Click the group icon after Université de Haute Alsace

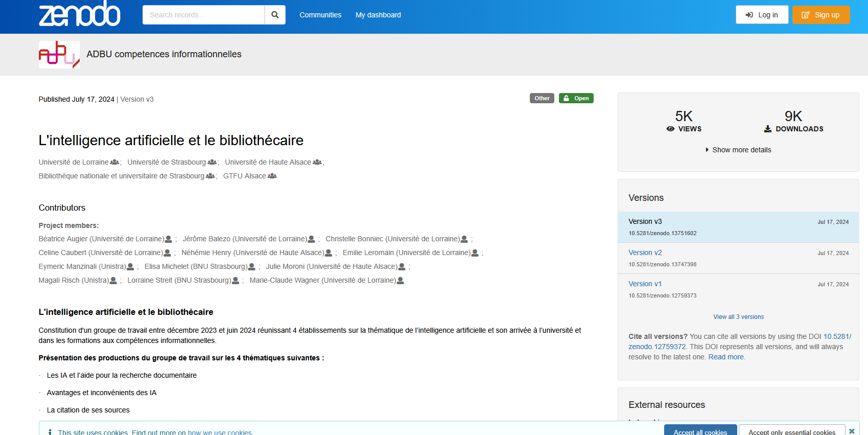click(317, 162)
